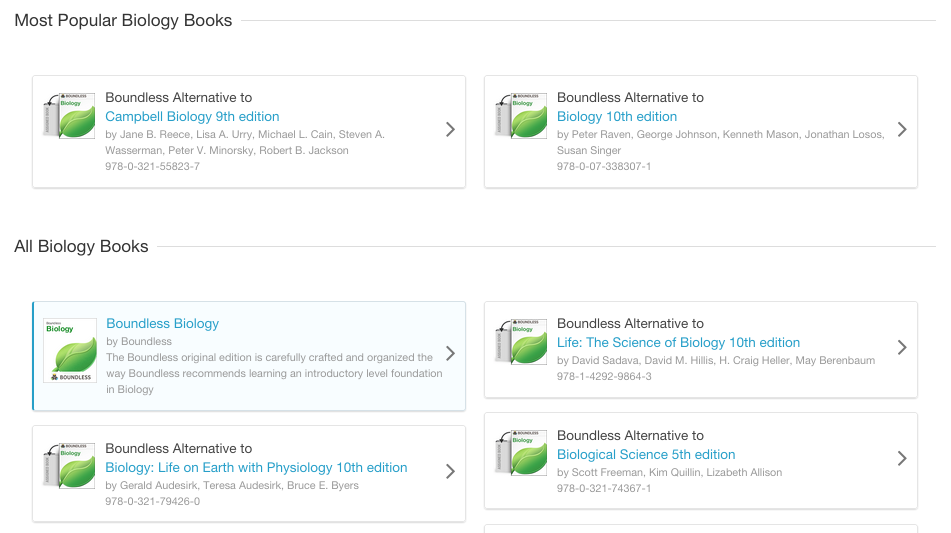Click the Most Popular Biology Books heading
Viewport: 951px width, 533px height.
point(123,21)
